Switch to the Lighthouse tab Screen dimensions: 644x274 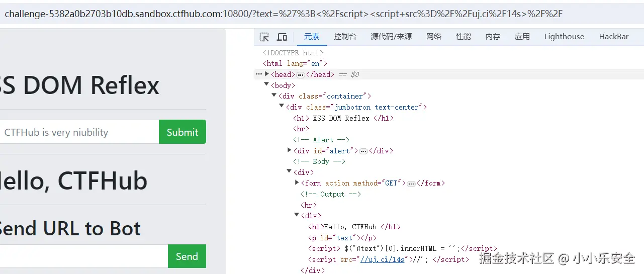click(x=564, y=36)
